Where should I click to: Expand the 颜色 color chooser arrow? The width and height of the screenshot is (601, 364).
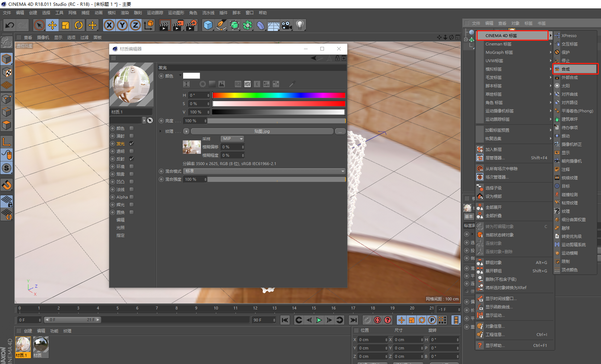[x=180, y=75]
